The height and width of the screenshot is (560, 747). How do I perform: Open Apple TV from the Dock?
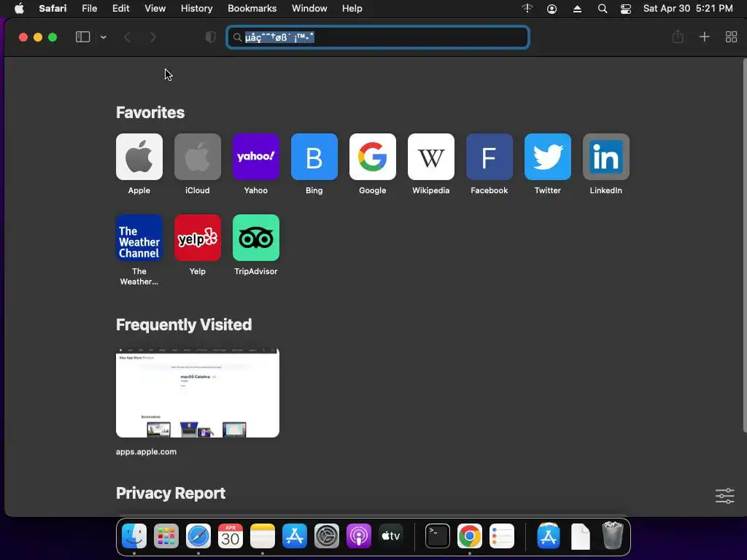coord(391,536)
